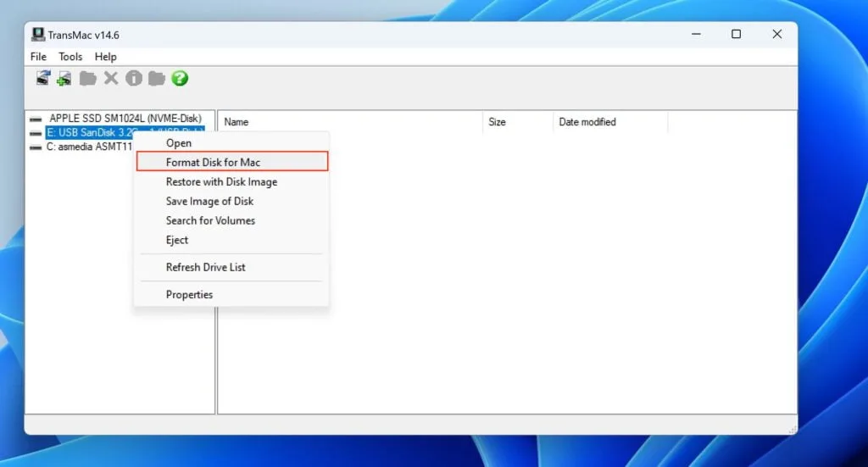Click the first greyed folder toolbar icon
Viewport: 868px width, 467px height.
coord(87,79)
